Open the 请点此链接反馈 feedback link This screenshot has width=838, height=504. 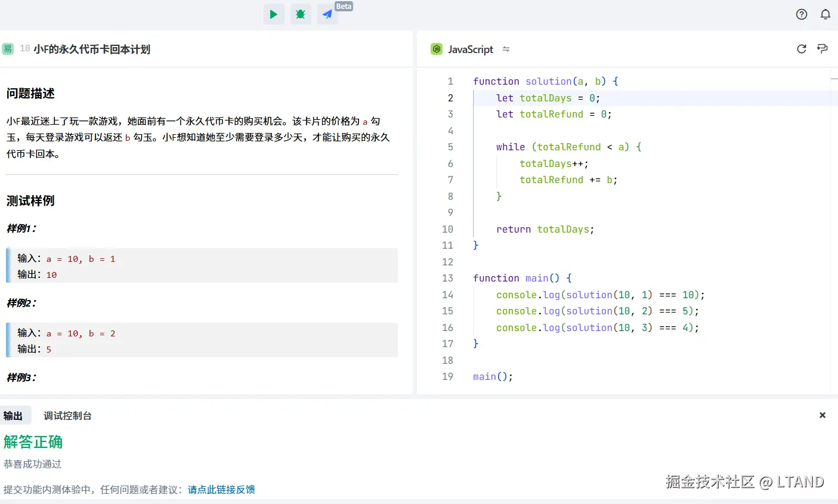(221, 489)
